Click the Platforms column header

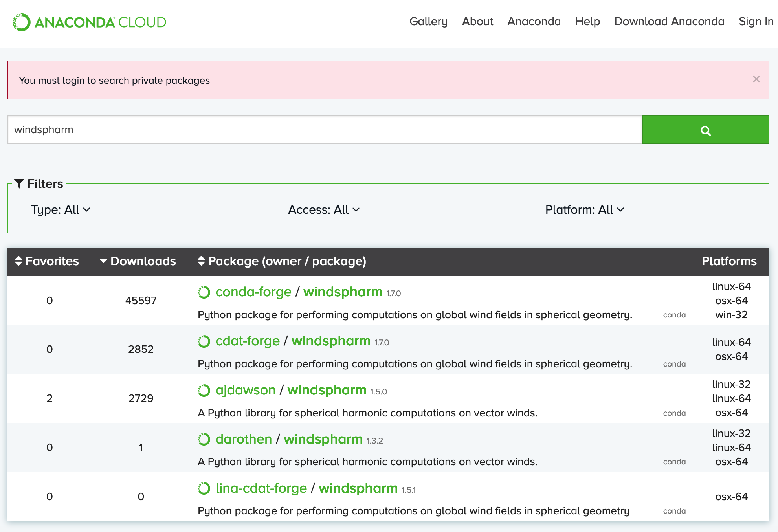(729, 261)
